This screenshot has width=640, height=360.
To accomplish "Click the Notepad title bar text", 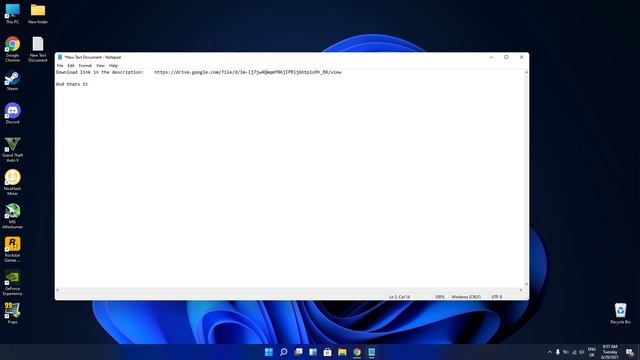I will click(93, 58).
